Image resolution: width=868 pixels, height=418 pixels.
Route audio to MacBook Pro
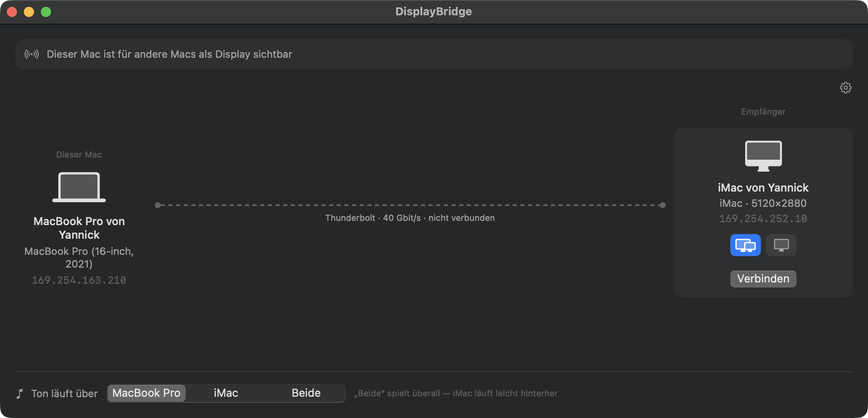(146, 393)
